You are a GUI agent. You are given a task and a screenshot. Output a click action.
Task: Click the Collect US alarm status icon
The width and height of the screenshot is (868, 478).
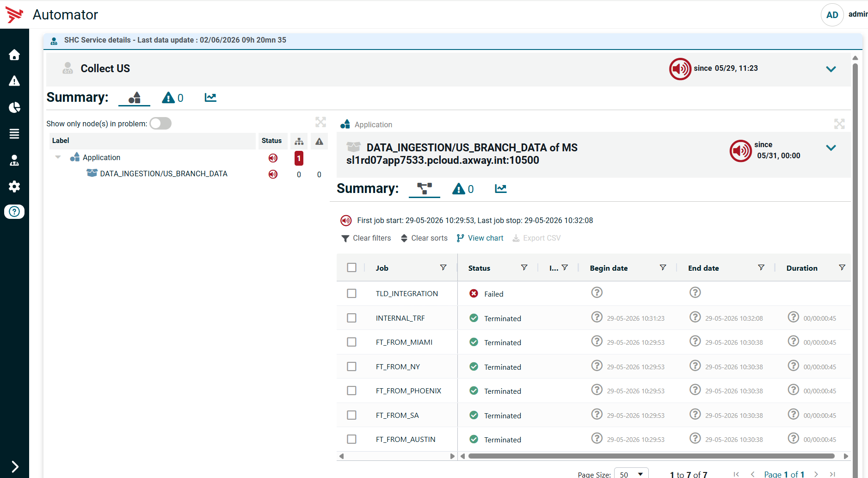tap(680, 69)
